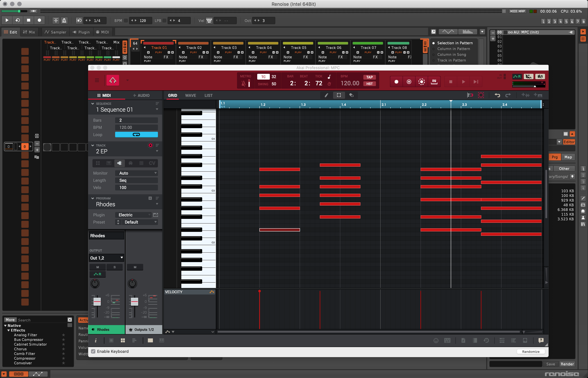Viewport: 588px width, 378px height.
Task: Click Renoise loop pattern button
Action: point(18,20)
